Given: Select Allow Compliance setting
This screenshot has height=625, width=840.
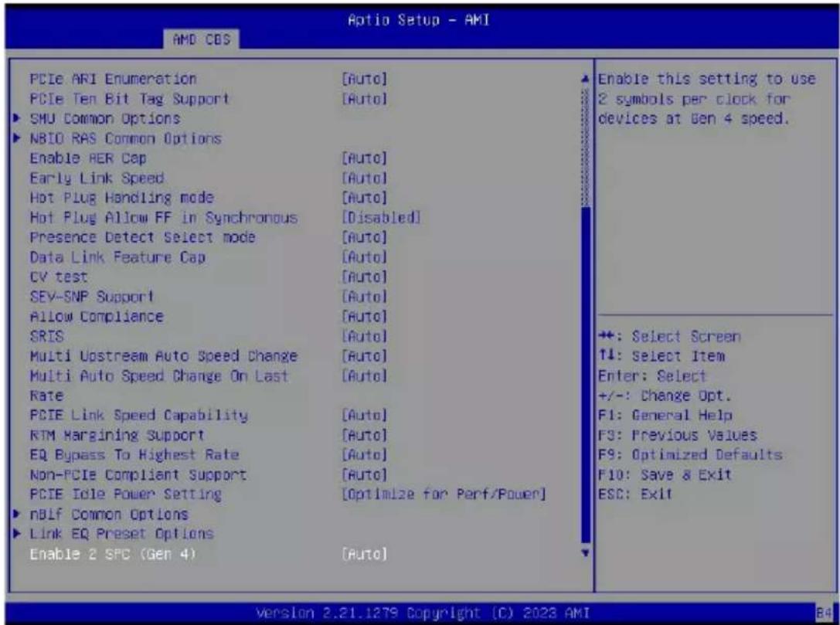Looking at the screenshot, I should [97, 317].
